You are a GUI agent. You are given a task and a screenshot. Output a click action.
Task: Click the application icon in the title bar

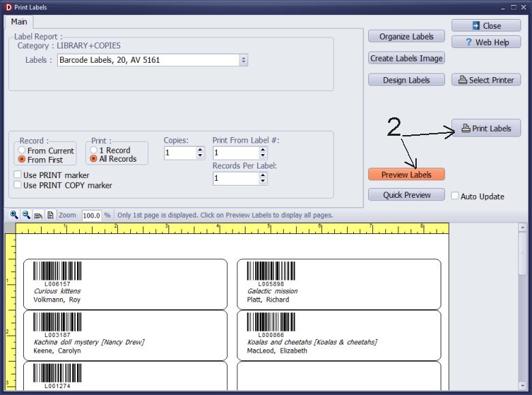click(x=8, y=7)
